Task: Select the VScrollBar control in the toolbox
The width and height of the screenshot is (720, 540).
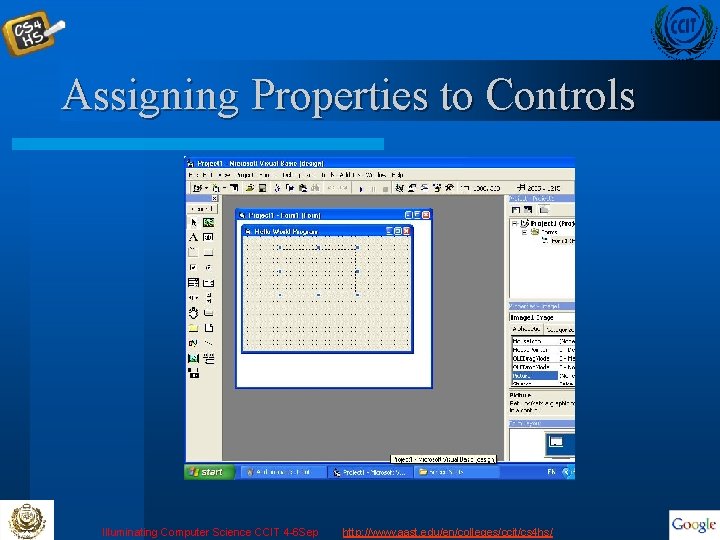Action: point(208,298)
